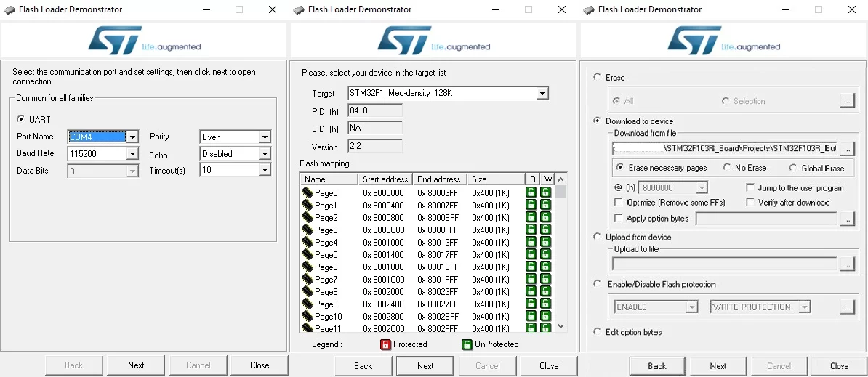Click the PID (h) field showing 0410
Screen dimensions: 868x377
[375, 110]
